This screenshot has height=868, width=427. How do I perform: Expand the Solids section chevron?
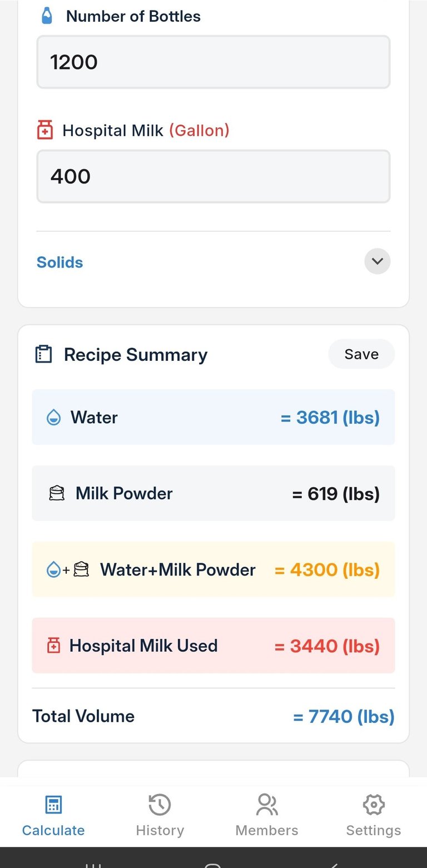pos(378,261)
